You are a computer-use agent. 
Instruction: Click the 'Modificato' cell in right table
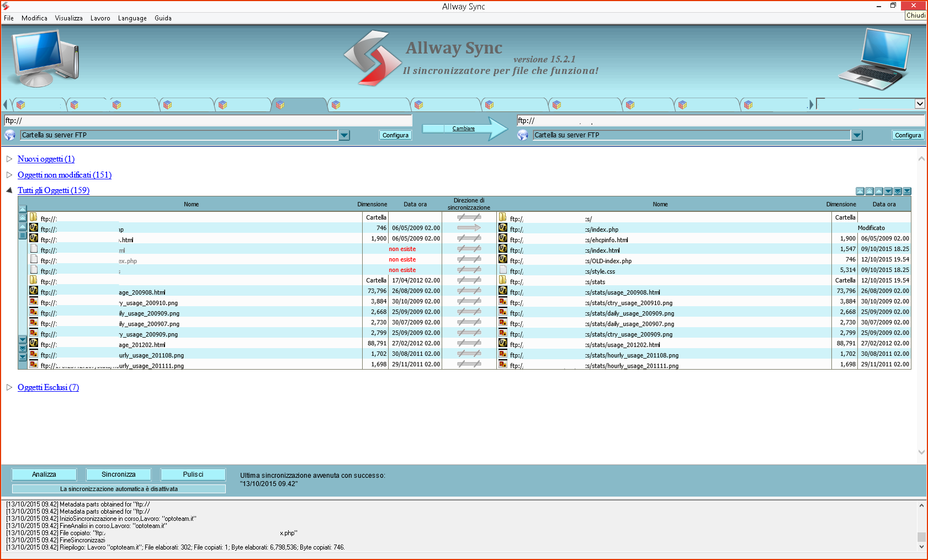pyautogui.click(x=871, y=228)
